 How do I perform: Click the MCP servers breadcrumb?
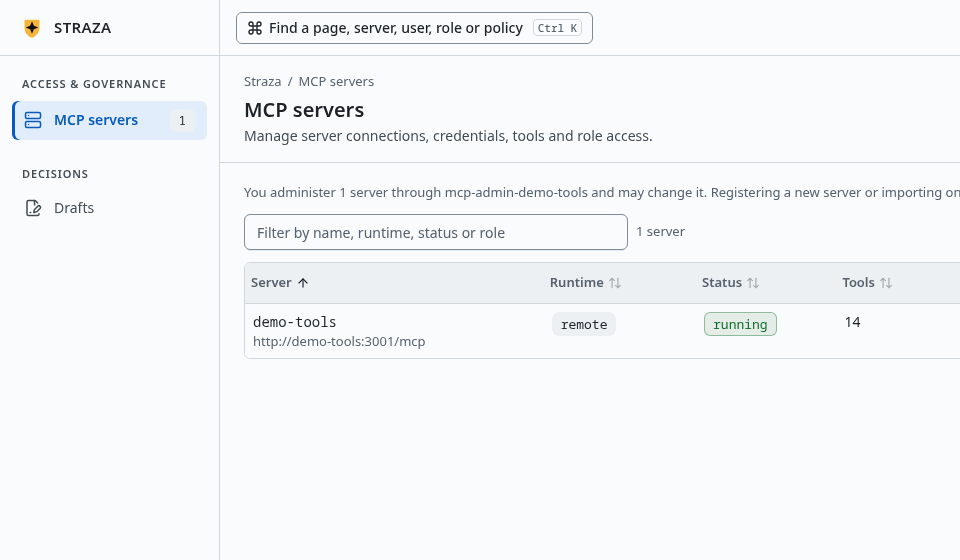tap(336, 81)
